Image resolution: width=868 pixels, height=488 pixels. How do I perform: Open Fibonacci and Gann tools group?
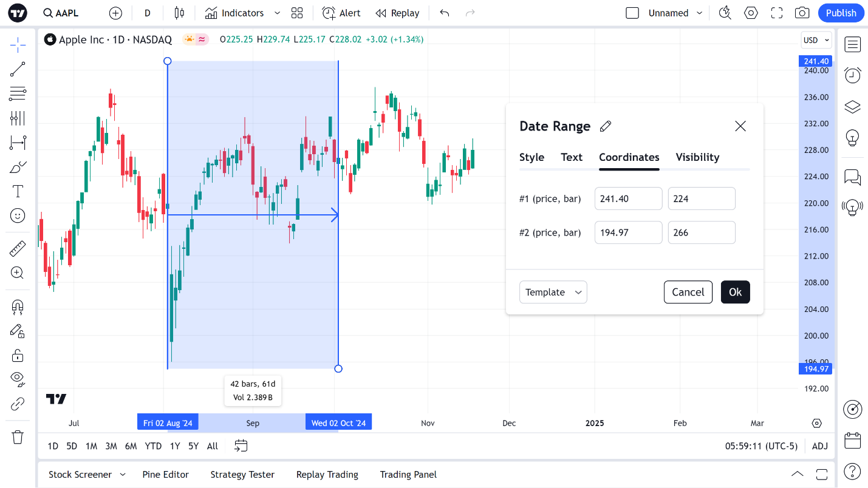point(18,93)
